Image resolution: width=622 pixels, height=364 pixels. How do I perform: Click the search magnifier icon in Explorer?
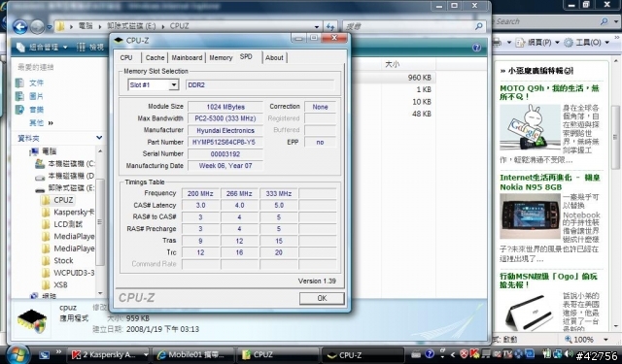coord(479,26)
